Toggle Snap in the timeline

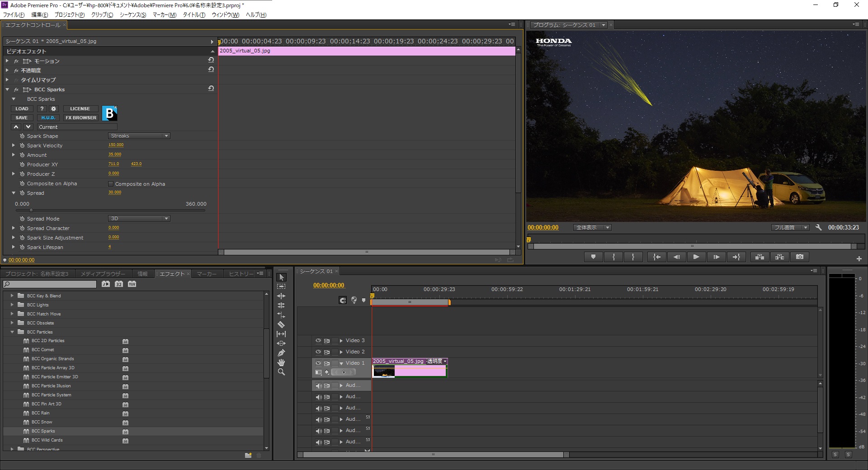tap(343, 300)
